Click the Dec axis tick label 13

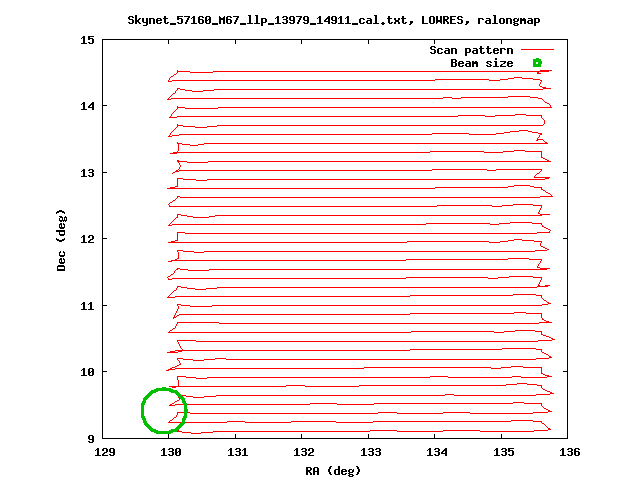tap(87, 173)
